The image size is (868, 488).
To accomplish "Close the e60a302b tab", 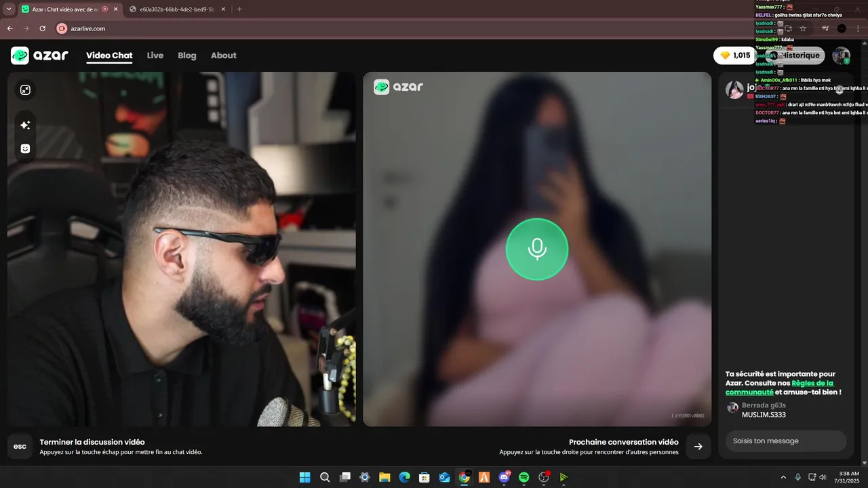I will click(x=223, y=9).
